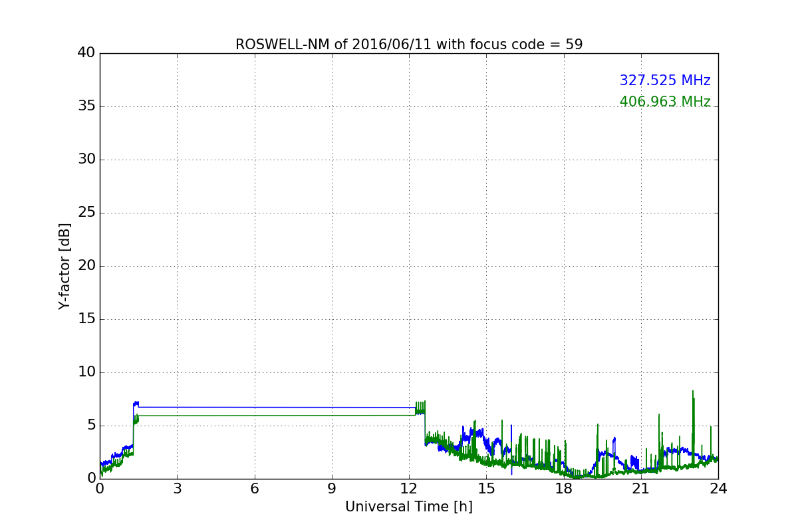Click the x-axis tick label 15
Viewport: 798px width, 532px height.
click(x=486, y=489)
